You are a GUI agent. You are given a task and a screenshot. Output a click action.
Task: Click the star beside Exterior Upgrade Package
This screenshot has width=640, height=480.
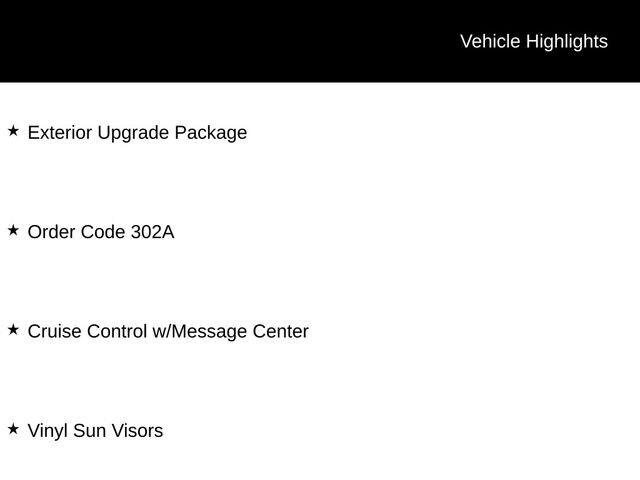(x=13, y=131)
